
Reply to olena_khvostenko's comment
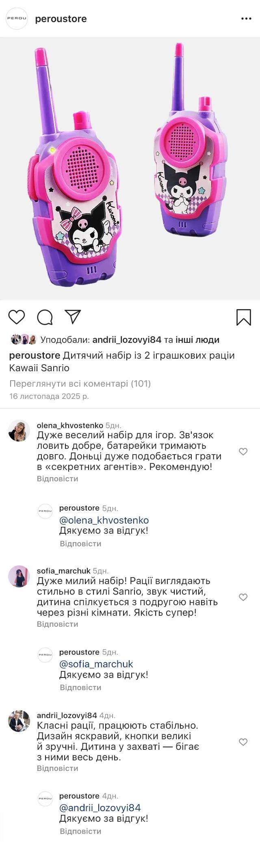click(57, 478)
